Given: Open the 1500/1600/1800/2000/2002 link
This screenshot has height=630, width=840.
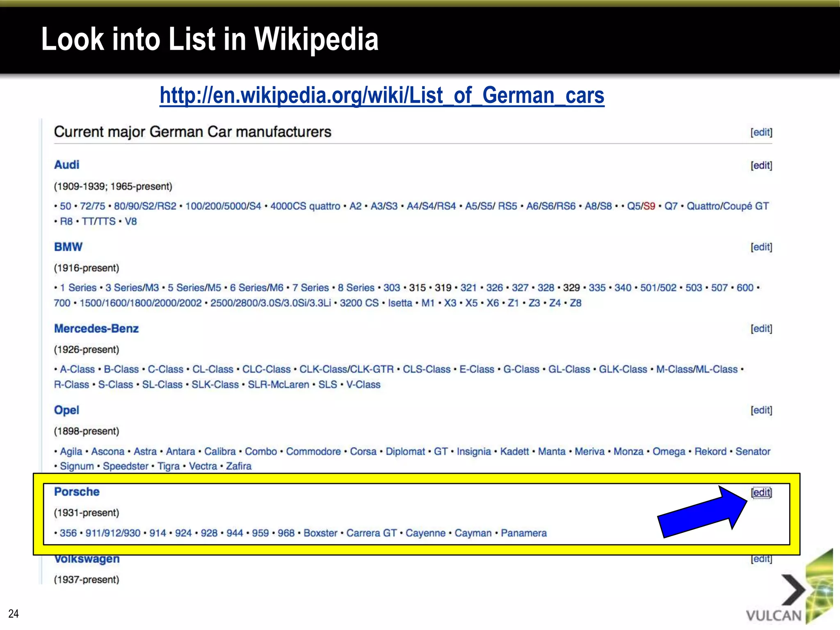Looking at the screenshot, I should (x=140, y=303).
